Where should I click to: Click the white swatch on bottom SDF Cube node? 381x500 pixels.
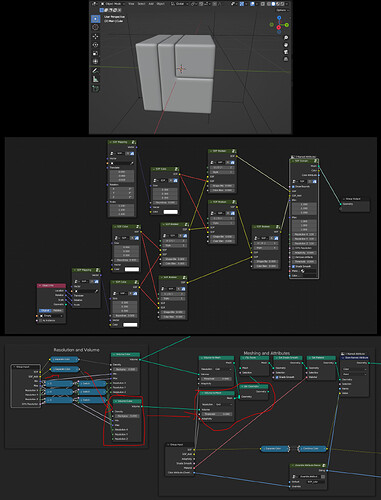[x=130, y=325]
